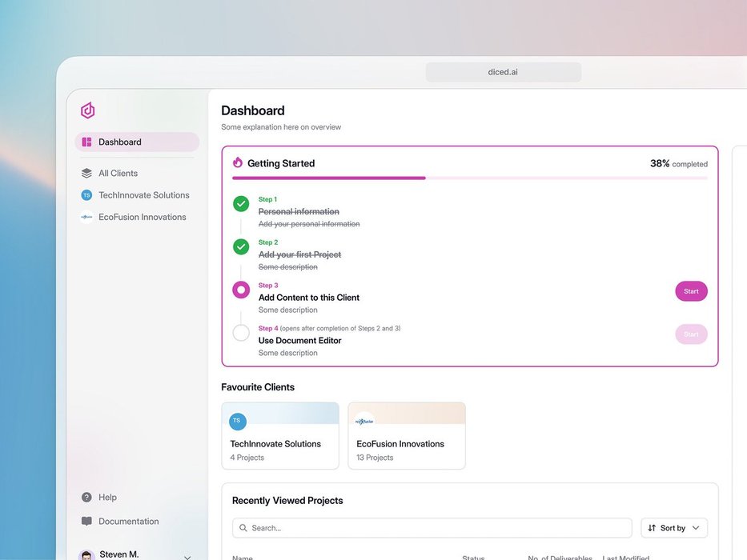Toggle the Step 2 completed checkmark
The width and height of the screenshot is (747, 560).
(241, 247)
